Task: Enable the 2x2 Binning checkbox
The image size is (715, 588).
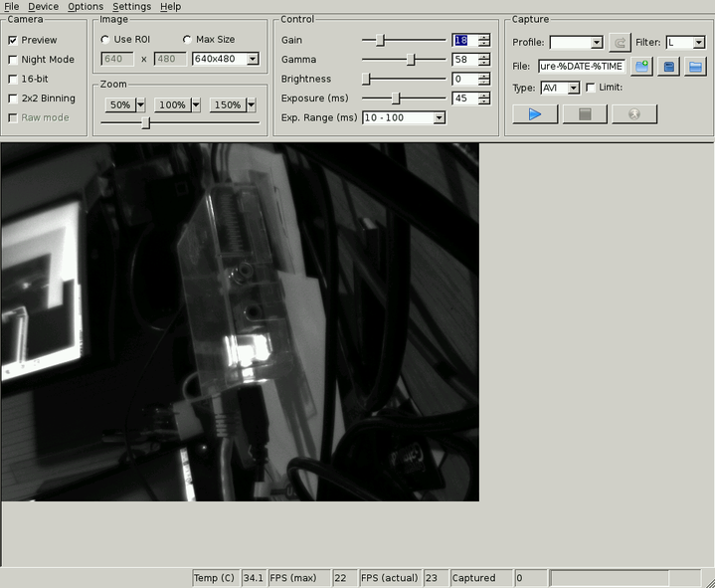Action: (13, 98)
